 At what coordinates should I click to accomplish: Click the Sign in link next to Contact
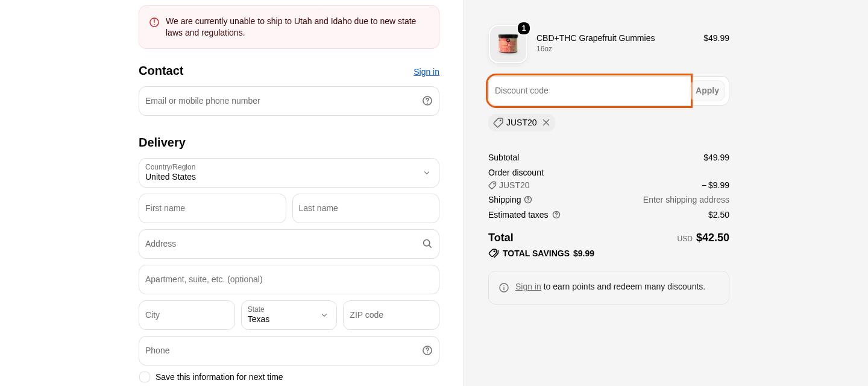coord(426,72)
